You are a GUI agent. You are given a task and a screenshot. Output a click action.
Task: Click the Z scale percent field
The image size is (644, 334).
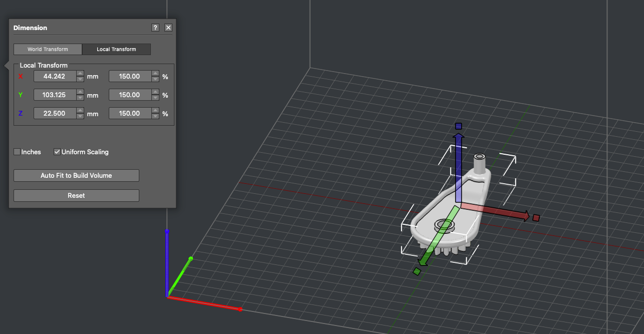130,113
